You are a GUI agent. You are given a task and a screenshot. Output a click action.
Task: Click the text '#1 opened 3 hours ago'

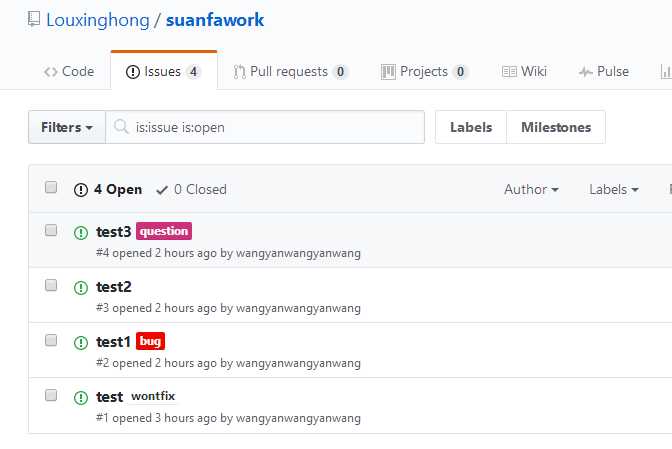156,418
